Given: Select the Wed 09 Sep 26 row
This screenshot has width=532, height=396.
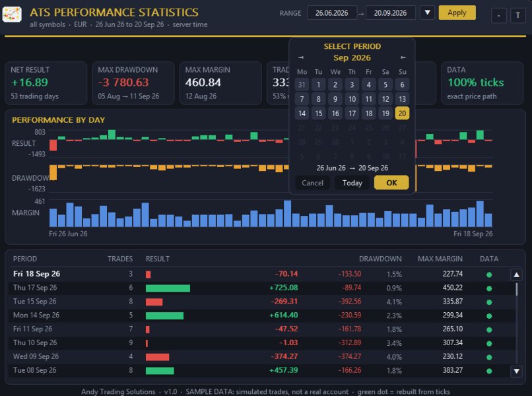Looking at the screenshot, I should 260,356.
